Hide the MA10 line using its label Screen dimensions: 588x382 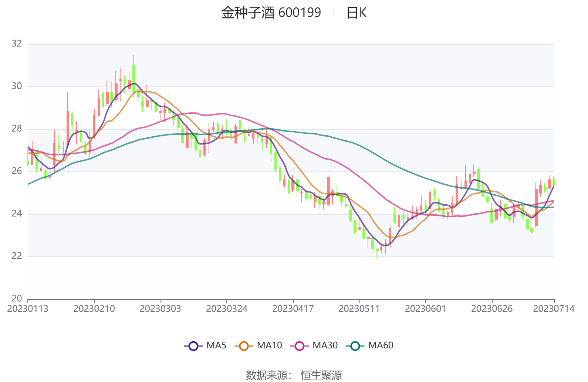(x=269, y=345)
